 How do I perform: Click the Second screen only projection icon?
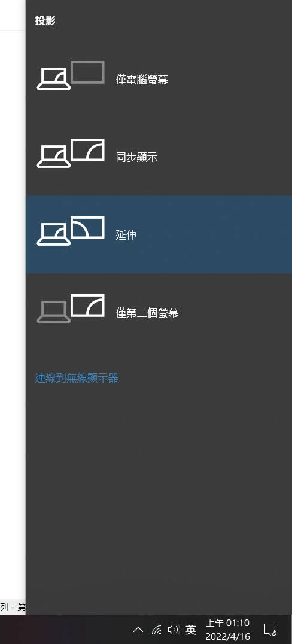tap(71, 309)
